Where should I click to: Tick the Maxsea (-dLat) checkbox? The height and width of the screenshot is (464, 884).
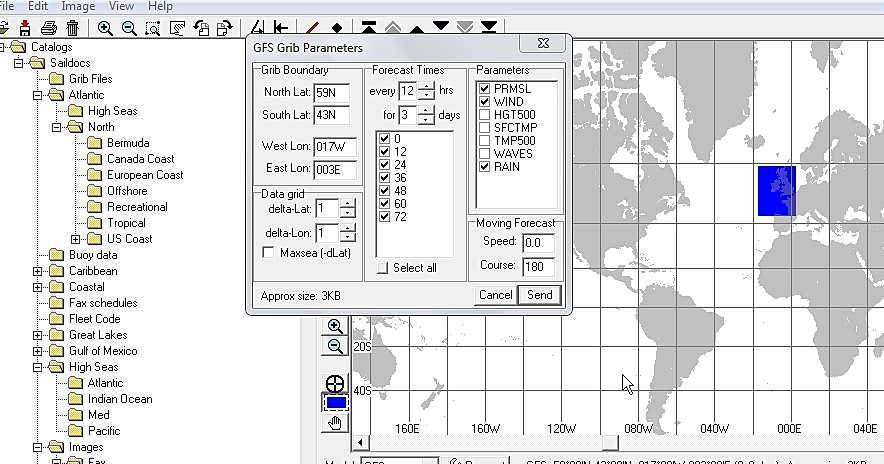(268, 253)
